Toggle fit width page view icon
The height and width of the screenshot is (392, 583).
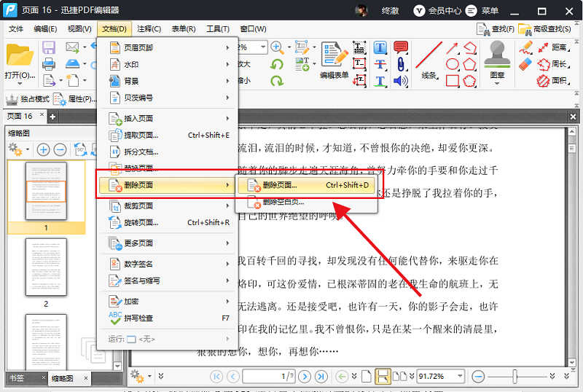382,377
